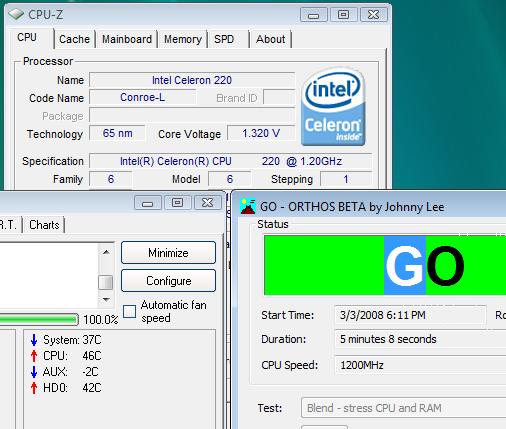Enable the Automatic fan speed checkbox
The image size is (506, 429).
pos(129,312)
